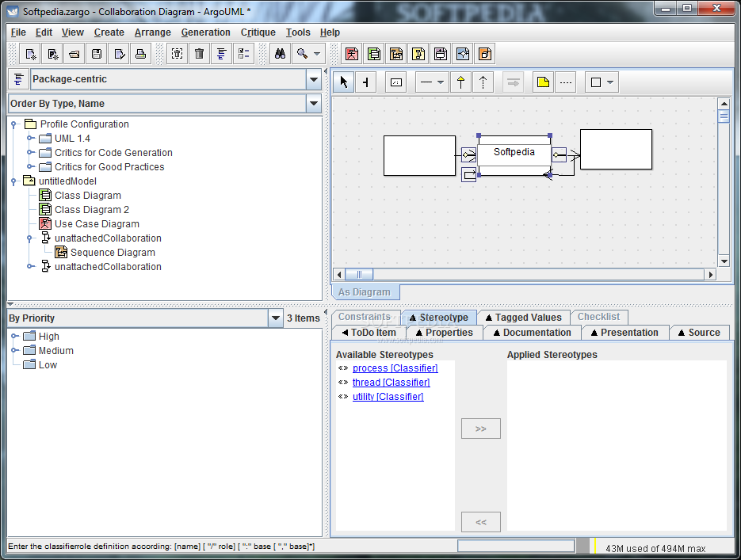The width and height of the screenshot is (741, 560).
Task: Create a new Statechart diagram icon
Action: coord(441,54)
